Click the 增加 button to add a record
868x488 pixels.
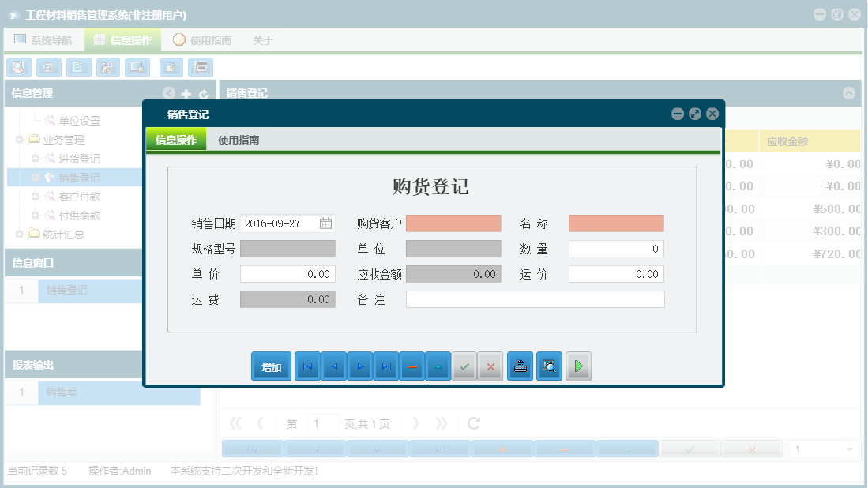tap(271, 366)
